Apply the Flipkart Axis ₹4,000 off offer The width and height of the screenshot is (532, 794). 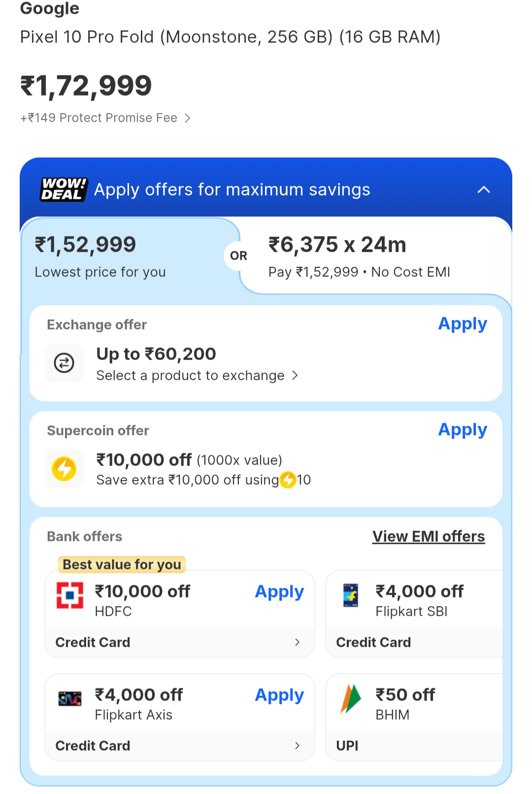[279, 695]
